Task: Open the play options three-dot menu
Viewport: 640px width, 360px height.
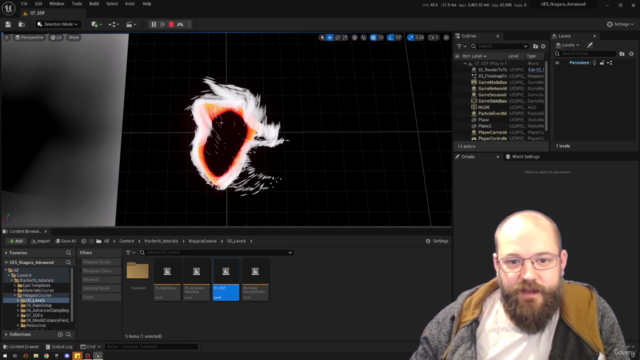Action: coord(189,24)
